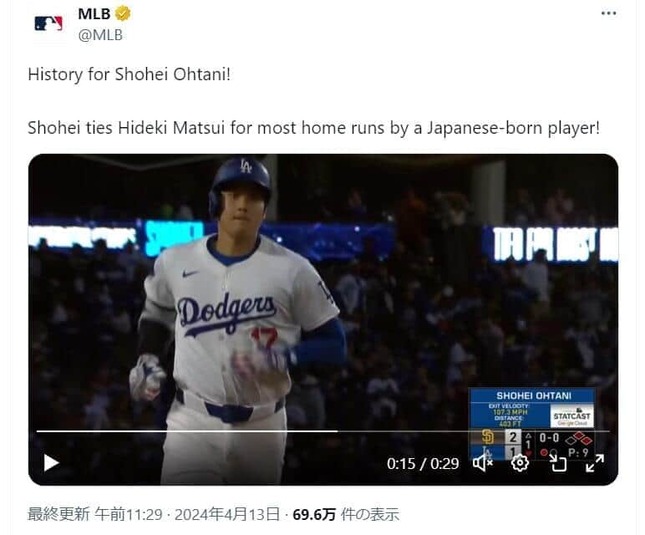Click the 最終更新 edit history label
Screen dimensions: 645x535
point(58,514)
